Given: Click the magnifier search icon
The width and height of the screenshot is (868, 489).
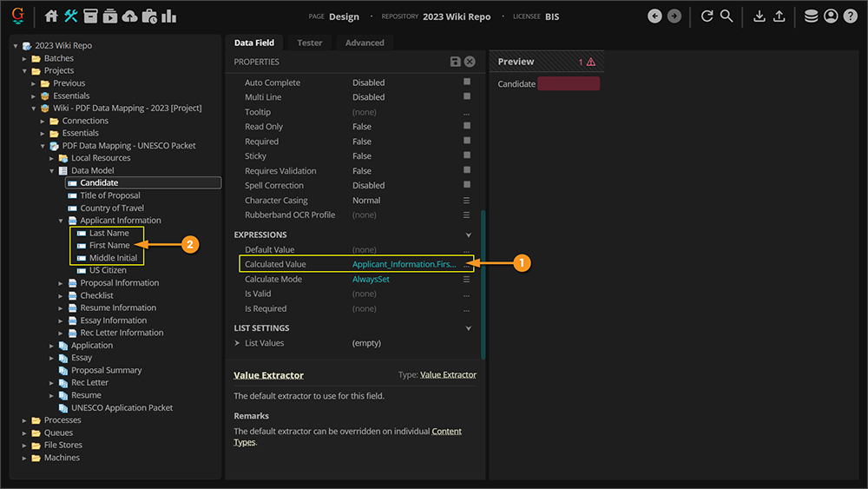Looking at the screenshot, I should pyautogui.click(x=727, y=17).
